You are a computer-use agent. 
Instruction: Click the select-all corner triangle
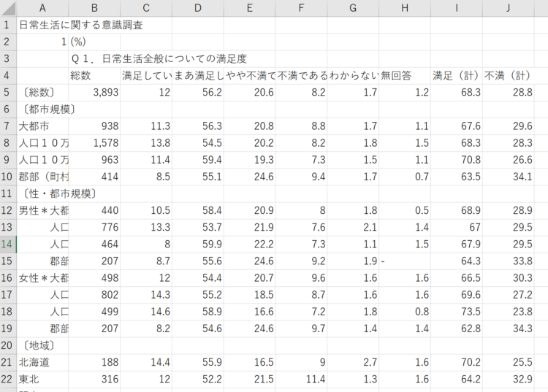pyautogui.click(x=8, y=8)
